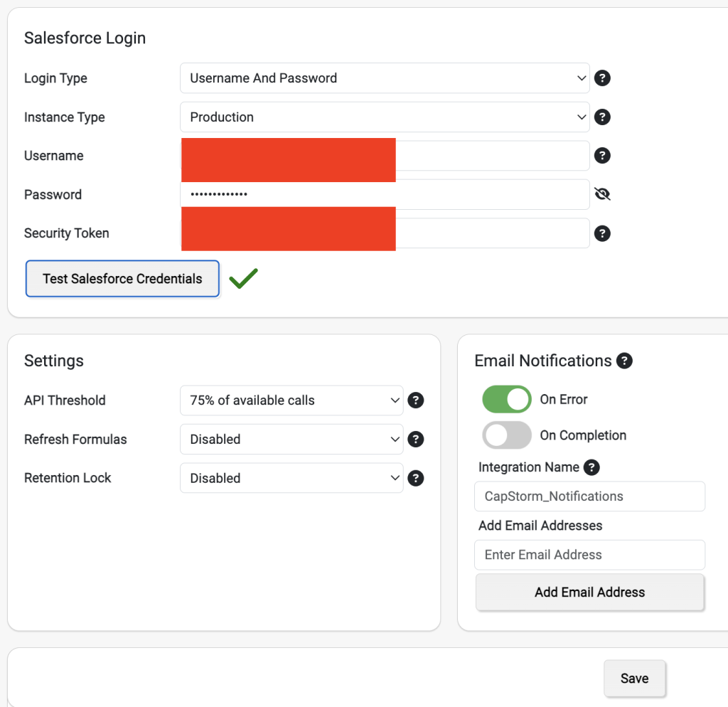Screen dimensions: 728x707
Task: Click Add Email Address button
Action: 589,592
